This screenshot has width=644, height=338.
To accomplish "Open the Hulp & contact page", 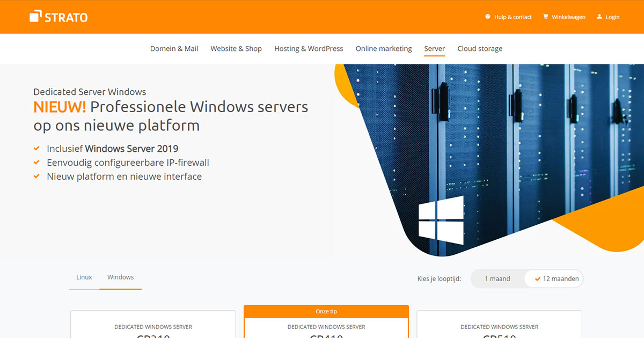I will click(x=512, y=17).
